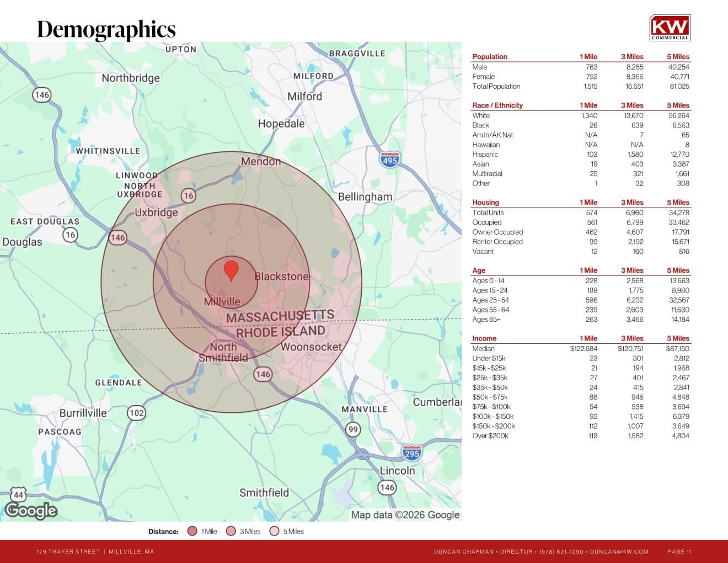Click the Hispanic row label

click(x=485, y=155)
